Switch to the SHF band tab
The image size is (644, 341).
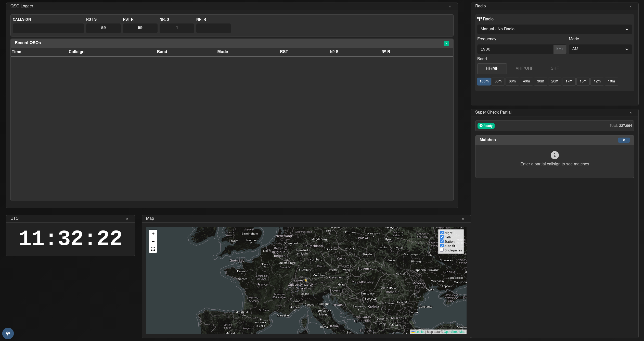tap(555, 68)
